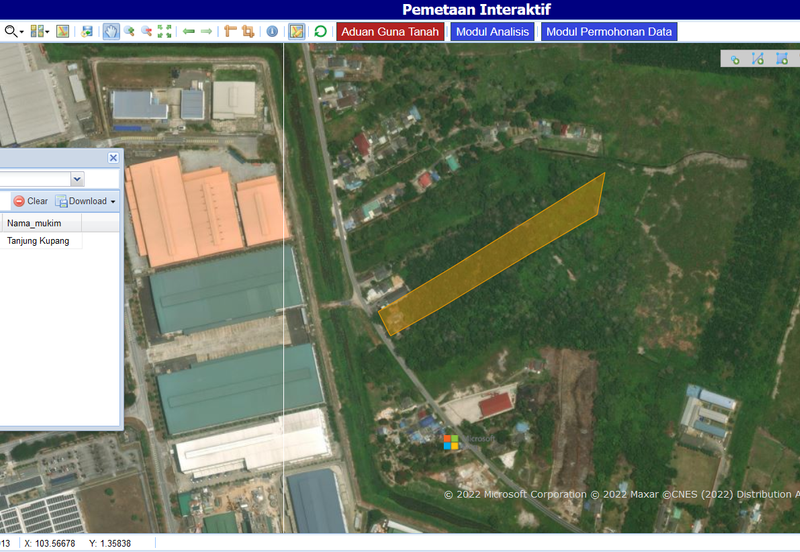
Task: Click the Nama_mukim column header
Action: (41, 223)
